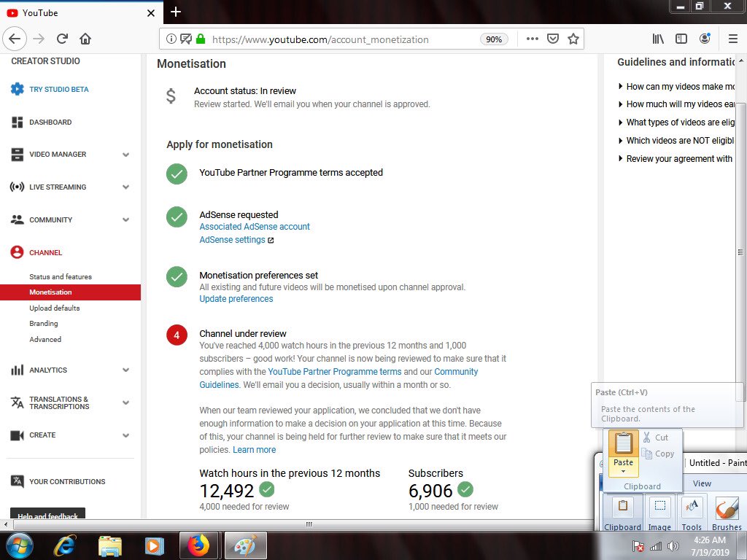Close the YouTube tab
This screenshot has width=747, height=560.
click(x=151, y=13)
